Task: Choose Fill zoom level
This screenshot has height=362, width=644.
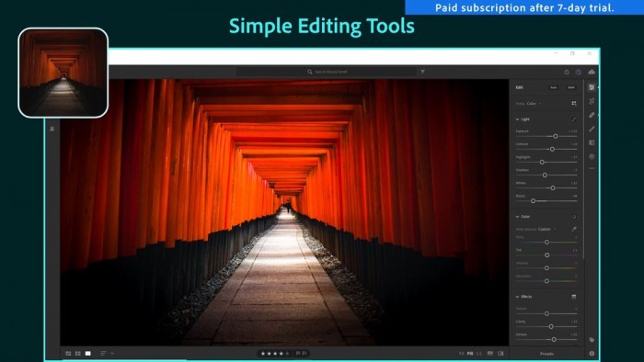Action: coord(470,354)
